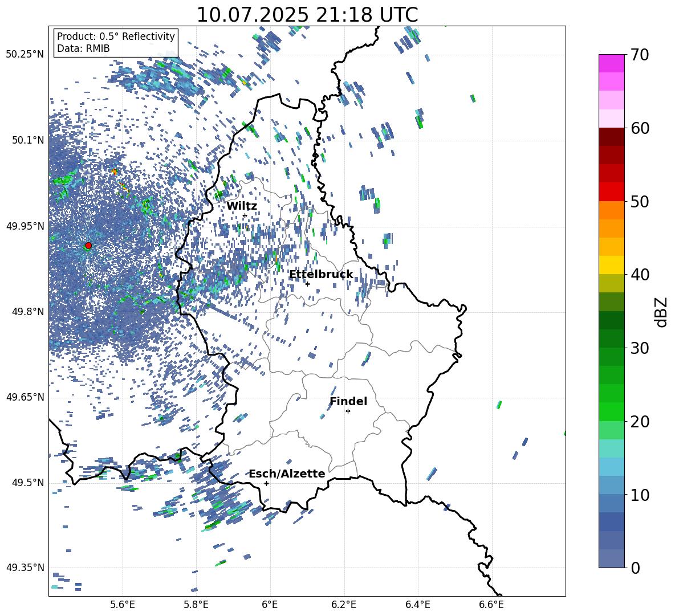Click the 30 dBZ colorbar label
This screenshot has height=616, width=675.
(640, 348)
